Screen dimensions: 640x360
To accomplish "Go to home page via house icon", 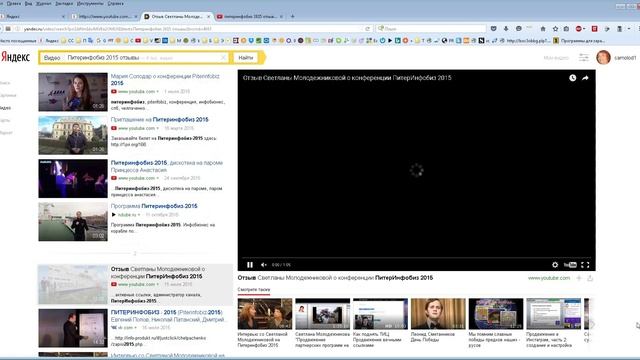I will (543, 29).
